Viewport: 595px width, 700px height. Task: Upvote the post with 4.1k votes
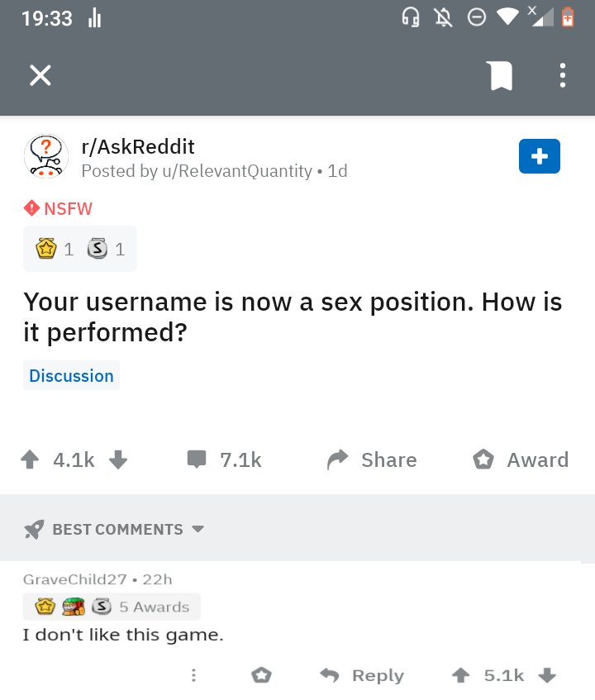(x=31, y=460)
